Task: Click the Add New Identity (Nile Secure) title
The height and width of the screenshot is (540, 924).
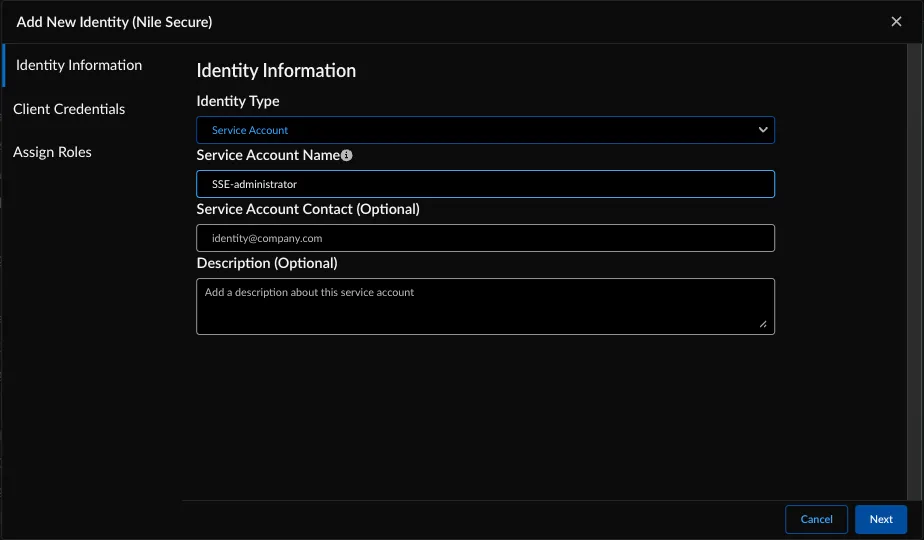Action: point(114,22)
